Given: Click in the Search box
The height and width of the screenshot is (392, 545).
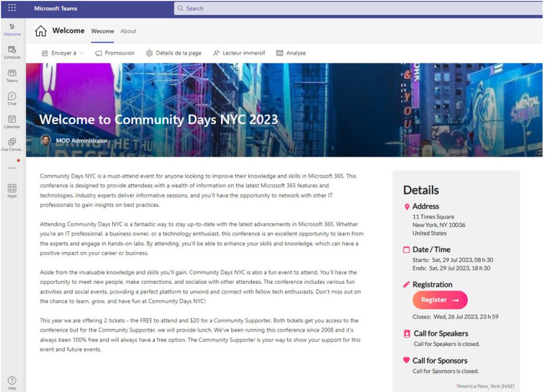Looking at the screenshot, I should click(x=358, y=8).
